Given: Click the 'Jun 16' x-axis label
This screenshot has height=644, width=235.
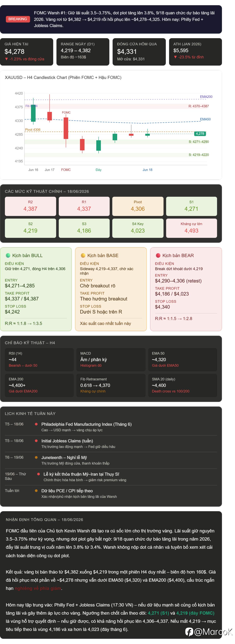Looking at the screenshot, I should tap(33, 170).
